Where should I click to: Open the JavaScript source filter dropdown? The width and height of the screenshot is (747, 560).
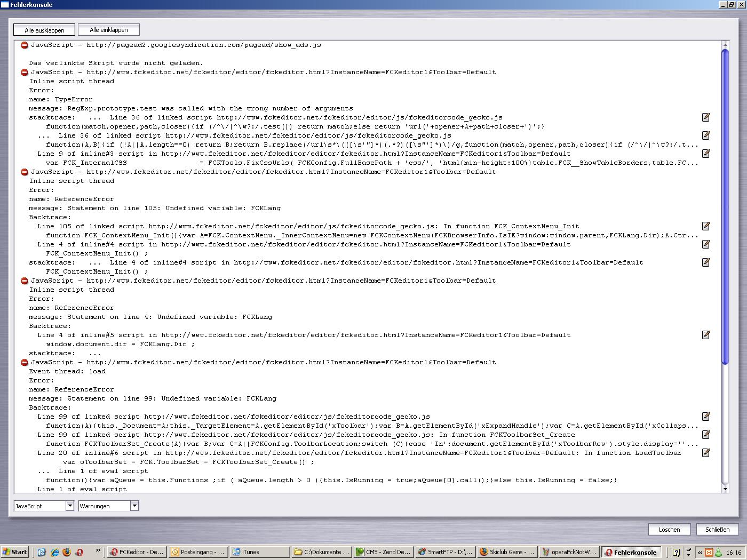[44, 506]
